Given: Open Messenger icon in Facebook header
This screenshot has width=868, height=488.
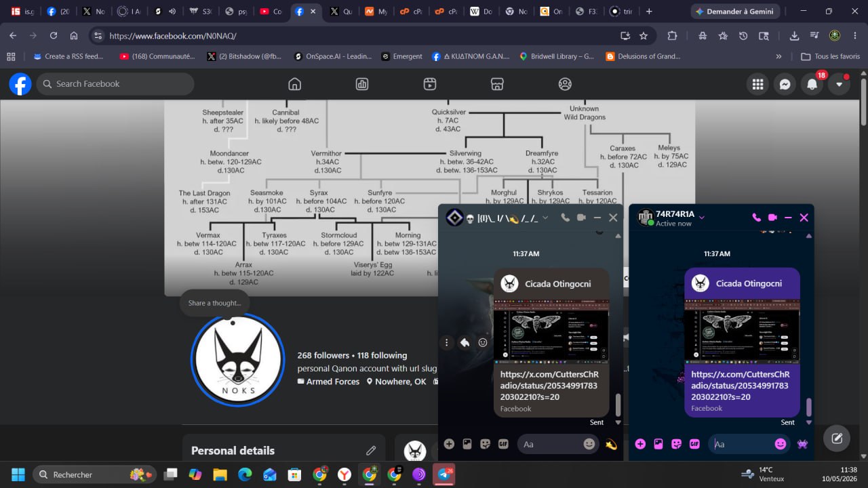Looking at the screenshot, I should (x=785, y=84).
